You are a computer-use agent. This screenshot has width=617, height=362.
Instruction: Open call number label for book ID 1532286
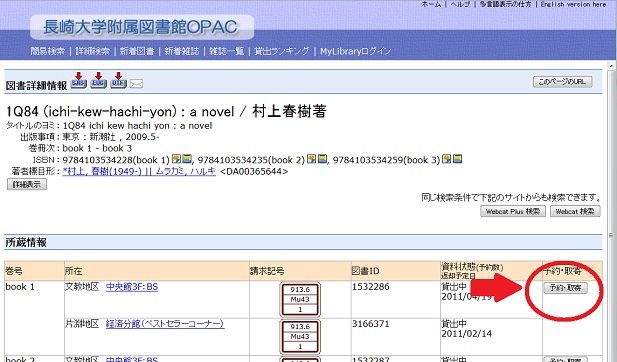(x=300, y=299)
